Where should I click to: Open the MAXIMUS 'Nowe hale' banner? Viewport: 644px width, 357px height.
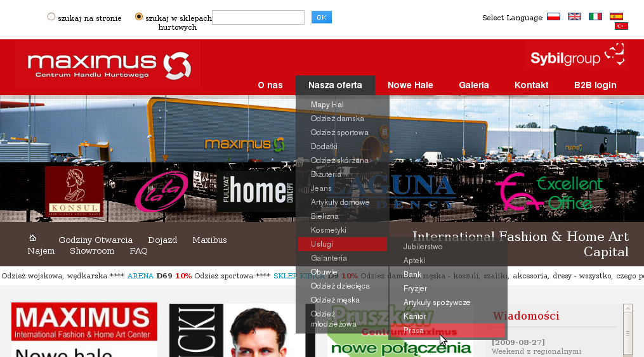(84, 330)
